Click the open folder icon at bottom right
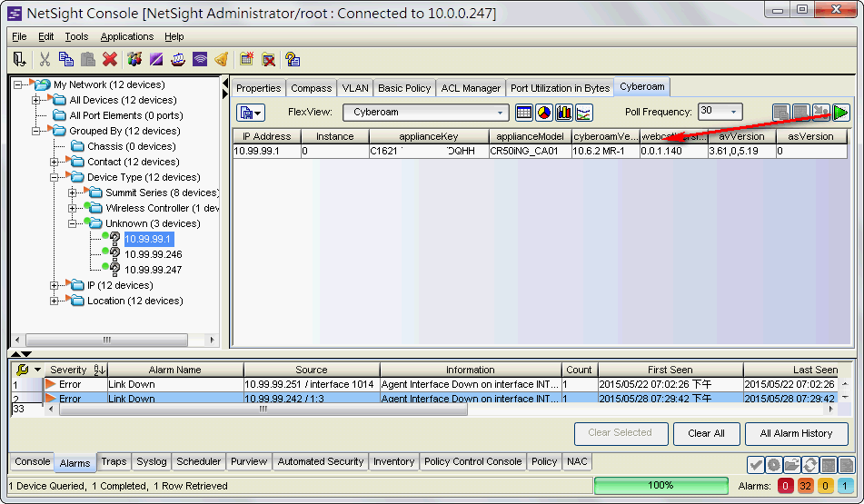The width and height of the screenshot is (864, 504). tap(792, 465)
